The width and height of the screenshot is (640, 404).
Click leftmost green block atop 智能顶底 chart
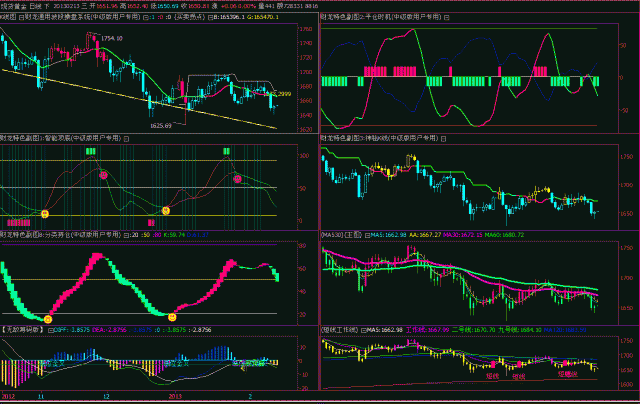91,150
